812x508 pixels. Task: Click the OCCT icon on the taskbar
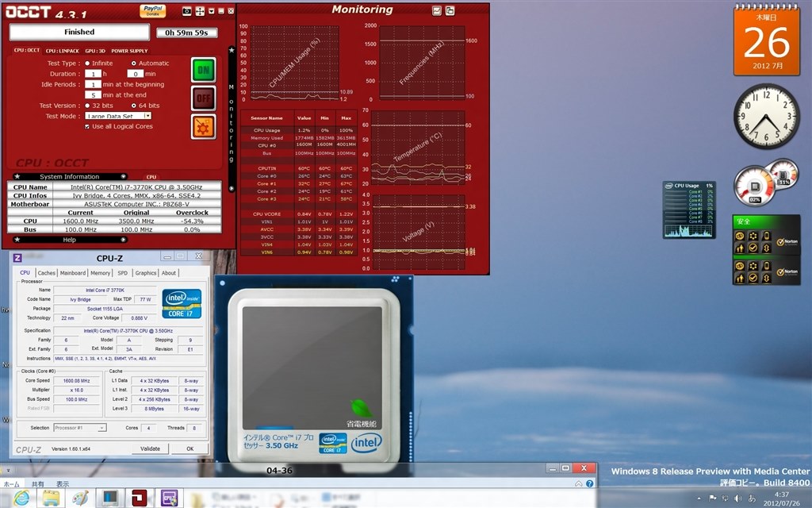tap(140, 498)
